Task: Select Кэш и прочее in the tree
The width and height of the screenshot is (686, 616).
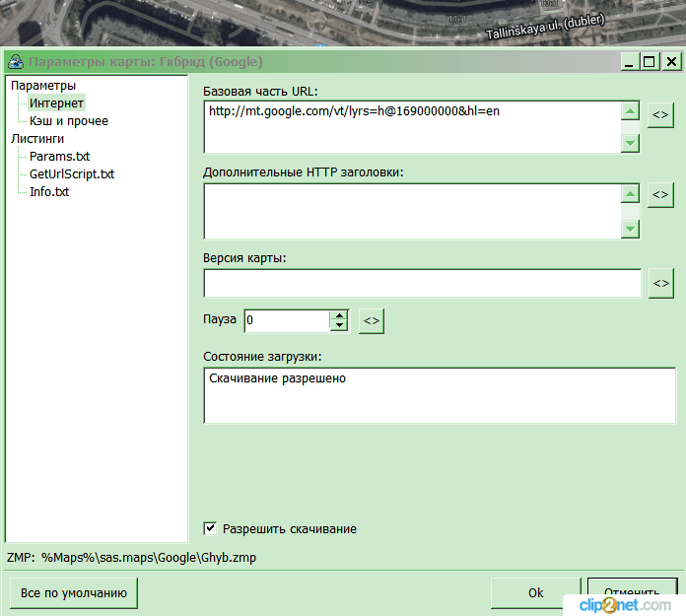Action: (x=68, y=121)
